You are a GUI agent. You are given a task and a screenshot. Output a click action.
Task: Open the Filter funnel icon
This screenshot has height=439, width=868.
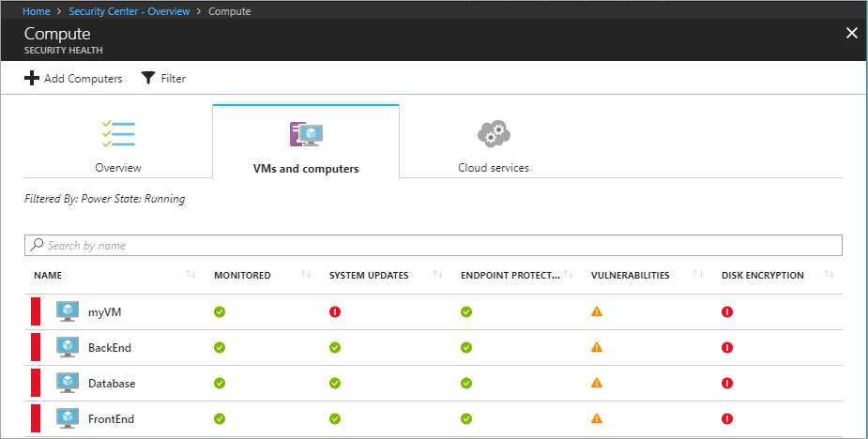[148, 78]
